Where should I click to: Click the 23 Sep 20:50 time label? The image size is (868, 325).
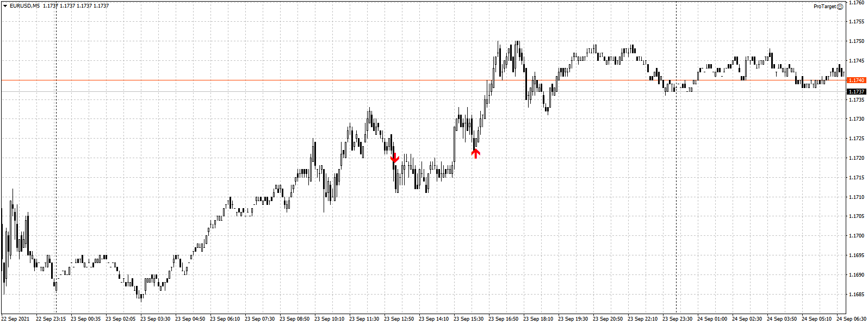(607, 319)
